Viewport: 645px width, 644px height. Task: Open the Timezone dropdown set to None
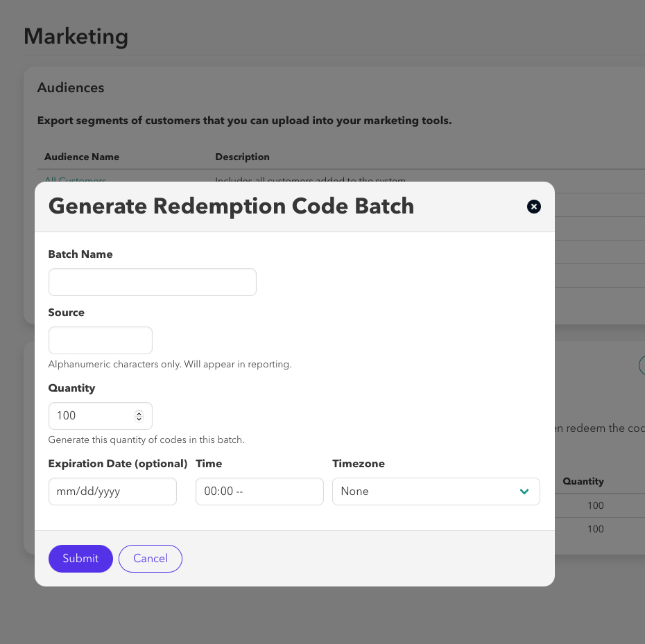click(436, 491)
